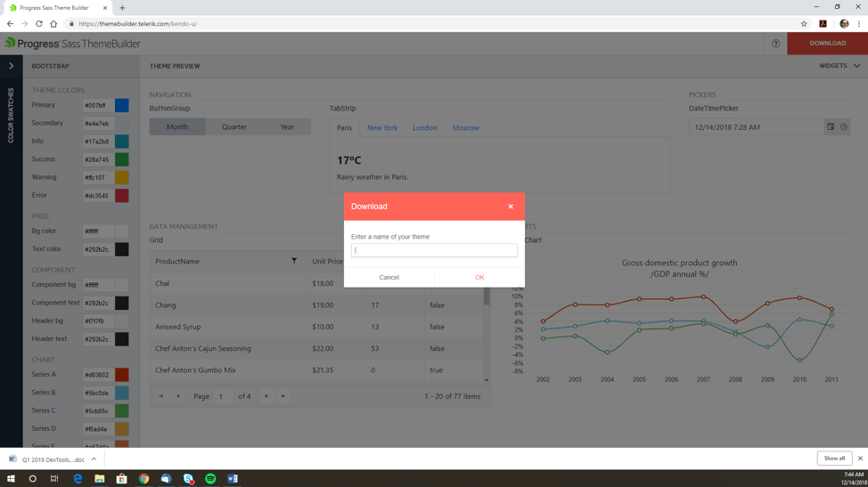Switch to the New York tab
Image resolution: width=868 pixels, height=487 pixels.
coord(382,127)
